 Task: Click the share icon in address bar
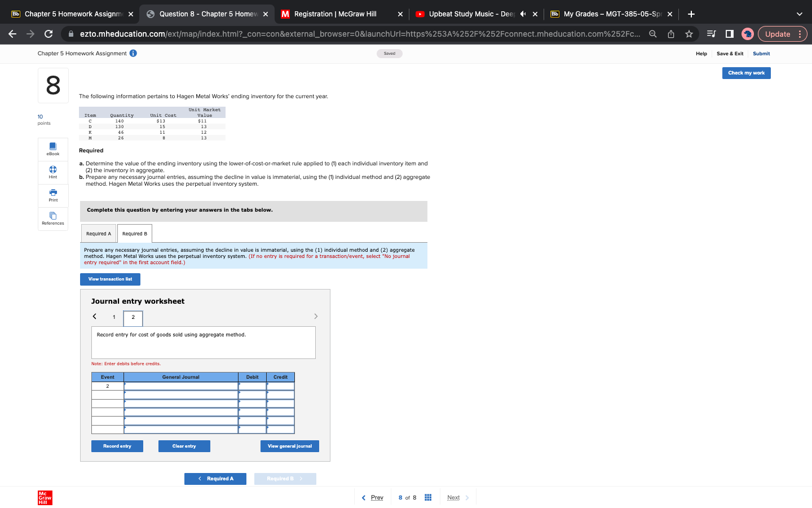670,34
